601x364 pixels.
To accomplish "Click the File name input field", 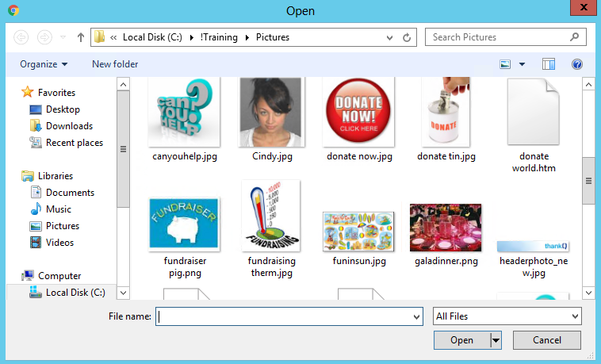I will pos(289,316).
